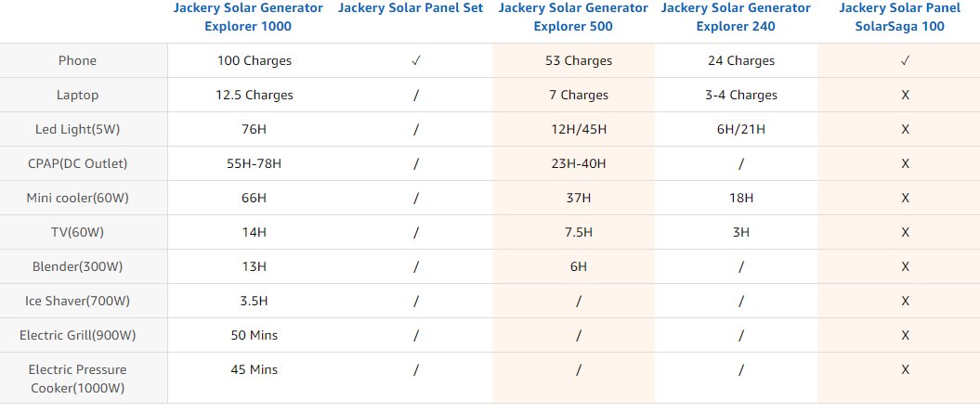Click the 50 Mins Electric Grill cell

point(255,335)
